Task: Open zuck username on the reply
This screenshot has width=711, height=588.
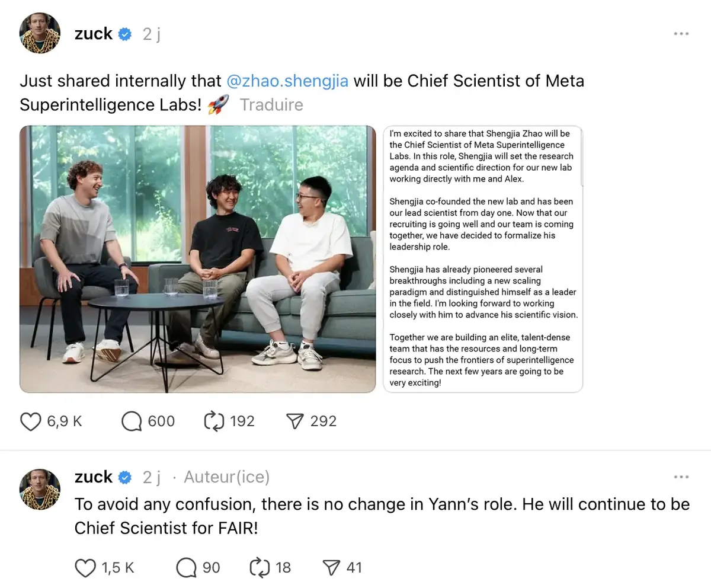Action: coord(94,477)
